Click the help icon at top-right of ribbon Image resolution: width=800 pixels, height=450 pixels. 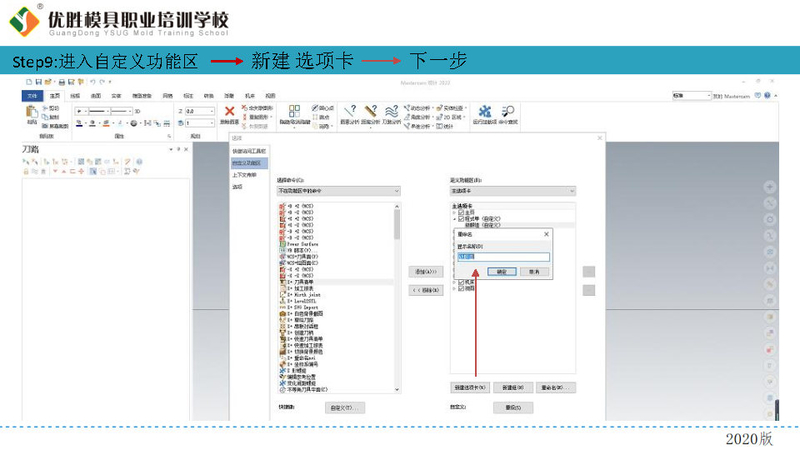[x=767, y=95]
